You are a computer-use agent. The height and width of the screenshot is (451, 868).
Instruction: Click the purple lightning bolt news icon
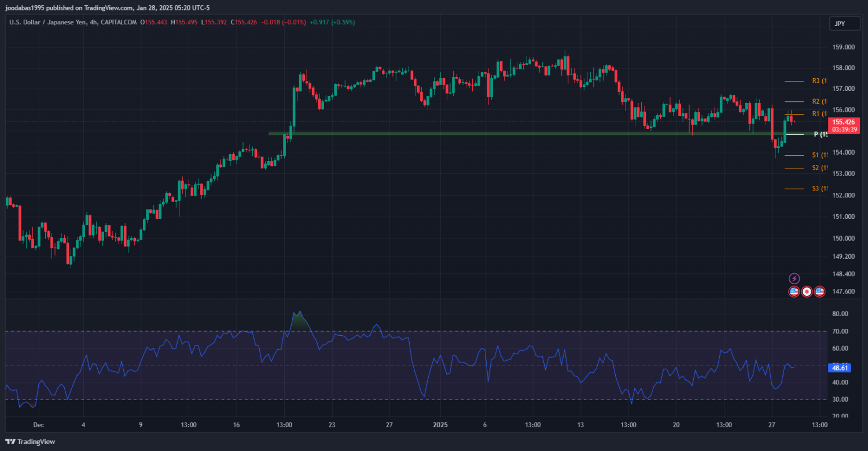[795, 278]
